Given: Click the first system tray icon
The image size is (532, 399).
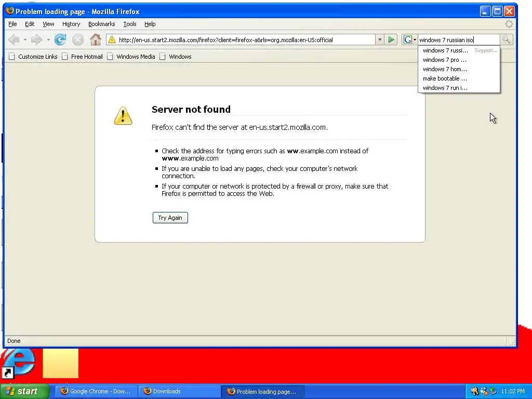Looking at the screenshot, I should [475, 391].
